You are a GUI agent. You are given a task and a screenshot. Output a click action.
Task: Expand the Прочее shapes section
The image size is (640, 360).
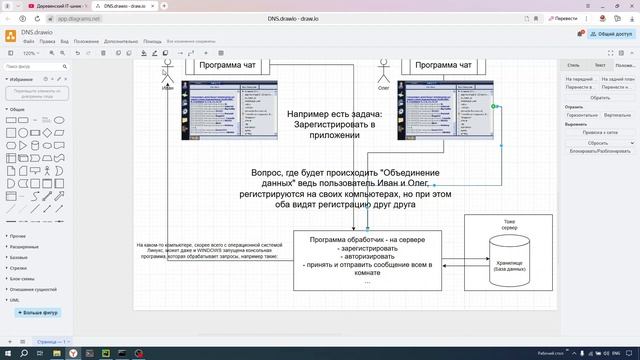16,236
